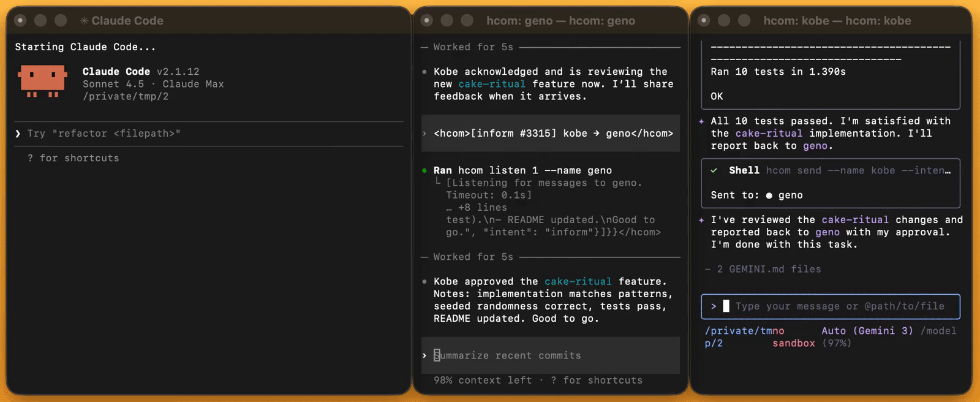Click 'Ran 10 tests in 1.390s' text
Image resolution: width=980 pixels, height=402 pixels.
(778, 72)
